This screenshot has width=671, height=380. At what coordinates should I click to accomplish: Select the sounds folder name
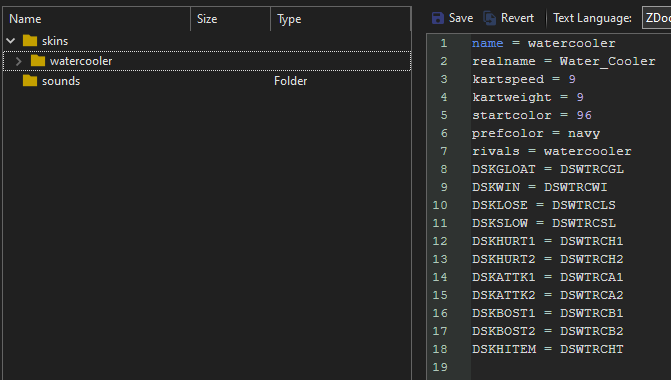click(x=61, y=81)
